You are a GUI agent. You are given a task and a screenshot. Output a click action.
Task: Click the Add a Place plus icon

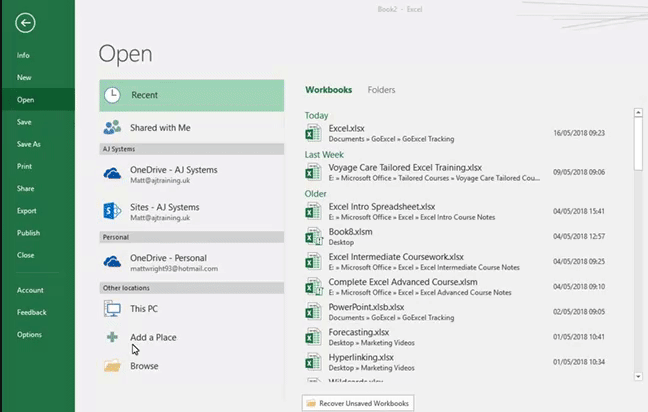(112, 337)
